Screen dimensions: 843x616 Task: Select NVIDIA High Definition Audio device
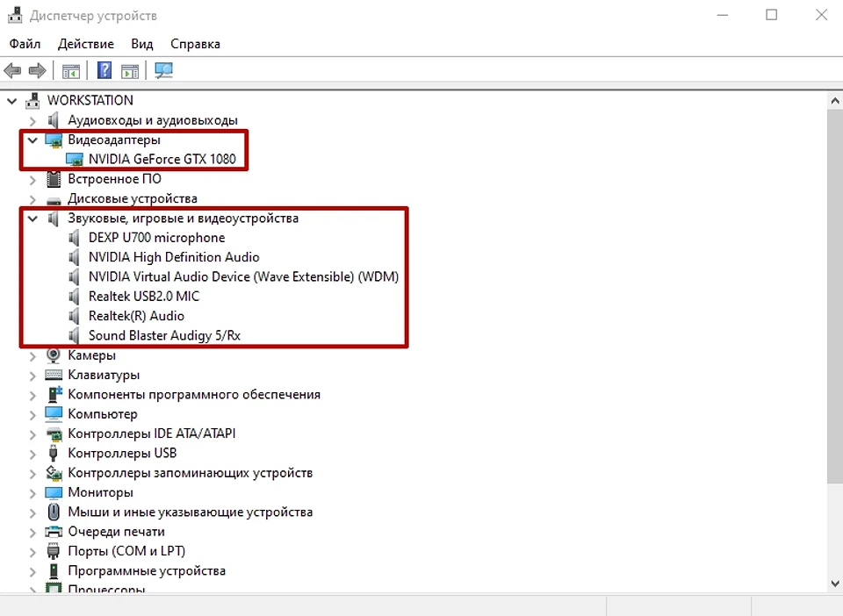pos(174,257)
